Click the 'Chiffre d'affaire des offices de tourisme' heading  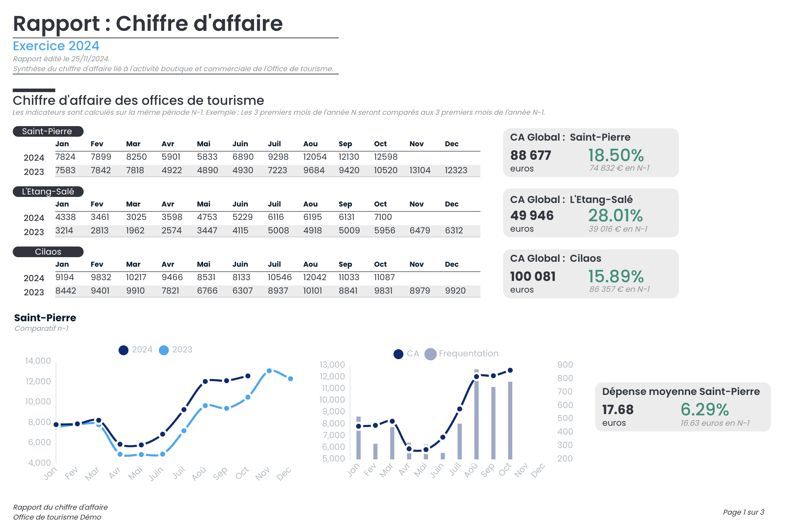[139, 101]
